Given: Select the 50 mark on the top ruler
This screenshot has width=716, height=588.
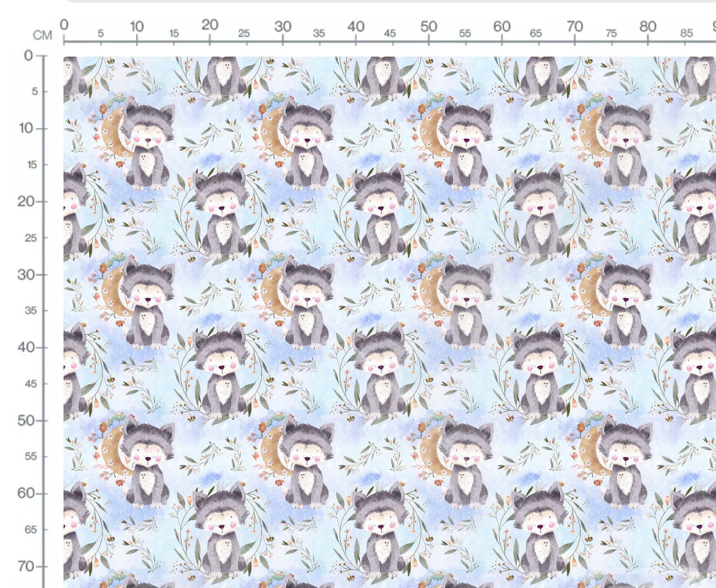Looking at the screenshot, I should 429,27.
